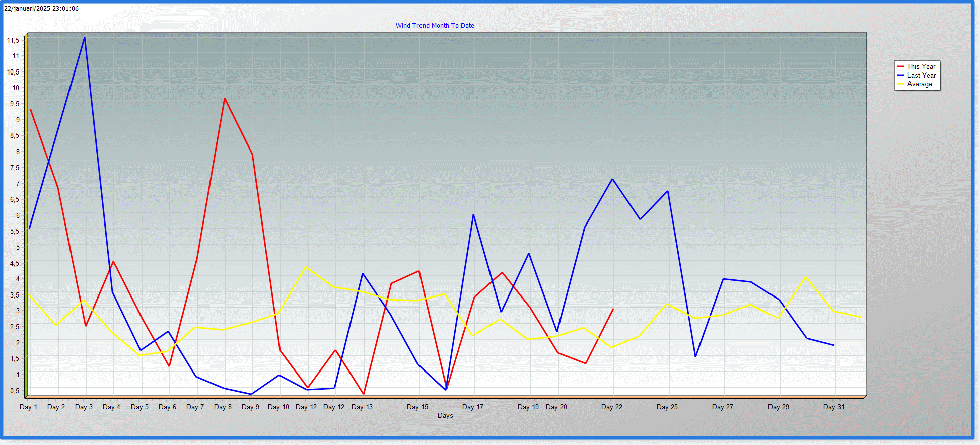
Task: Click the yellow Average legend line
Action: pyautogui.click(x=900, y=84)
